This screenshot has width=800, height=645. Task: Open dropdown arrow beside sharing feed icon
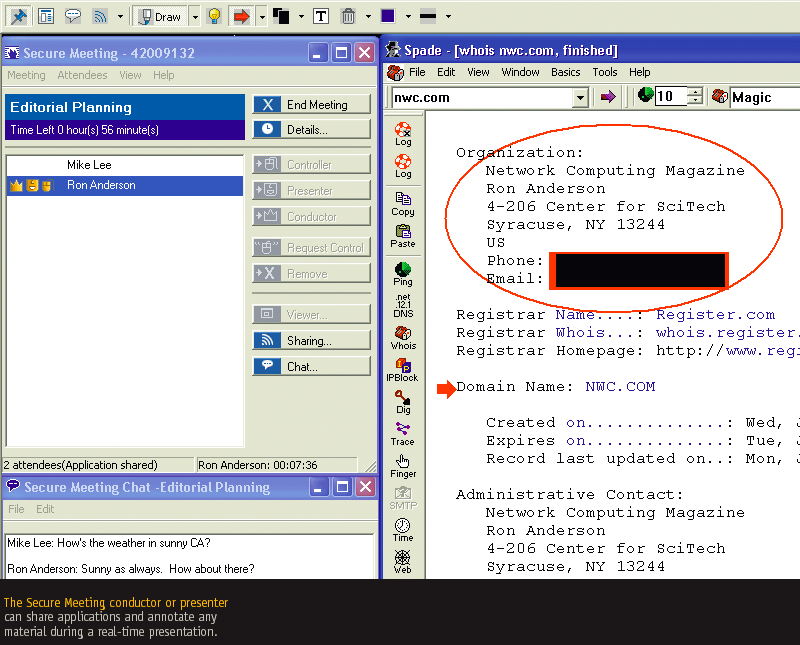(x=120, y=16)
